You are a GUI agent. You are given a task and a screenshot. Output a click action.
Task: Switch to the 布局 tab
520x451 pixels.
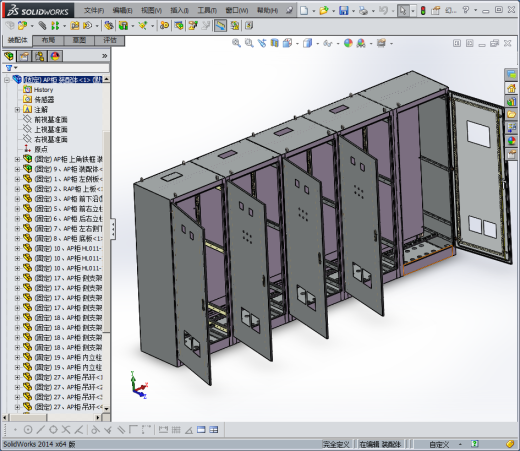point(48,40)
